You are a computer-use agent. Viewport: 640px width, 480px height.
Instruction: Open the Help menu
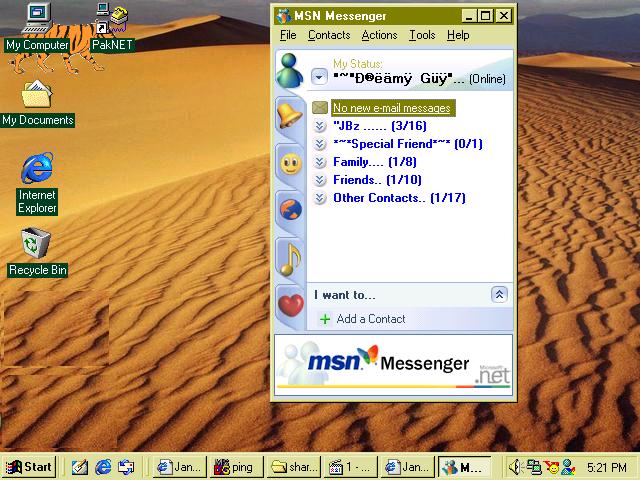point(458,35)
